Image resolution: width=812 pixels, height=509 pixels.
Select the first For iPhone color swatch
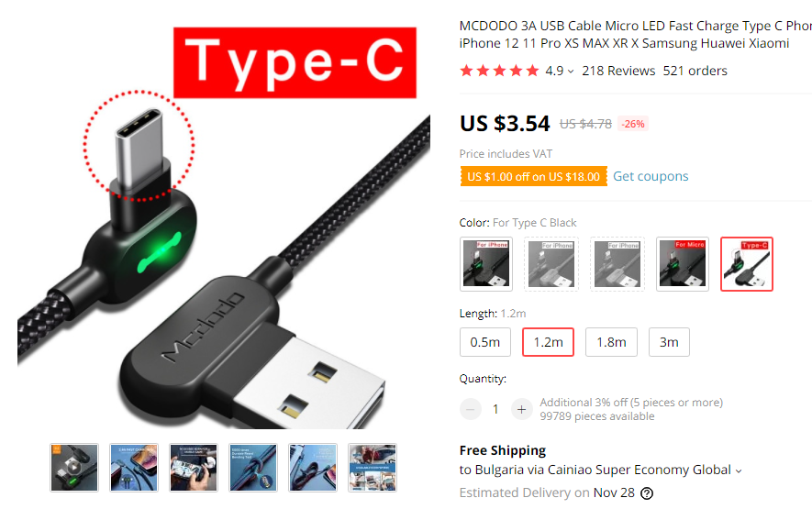(x=485, y=264)
